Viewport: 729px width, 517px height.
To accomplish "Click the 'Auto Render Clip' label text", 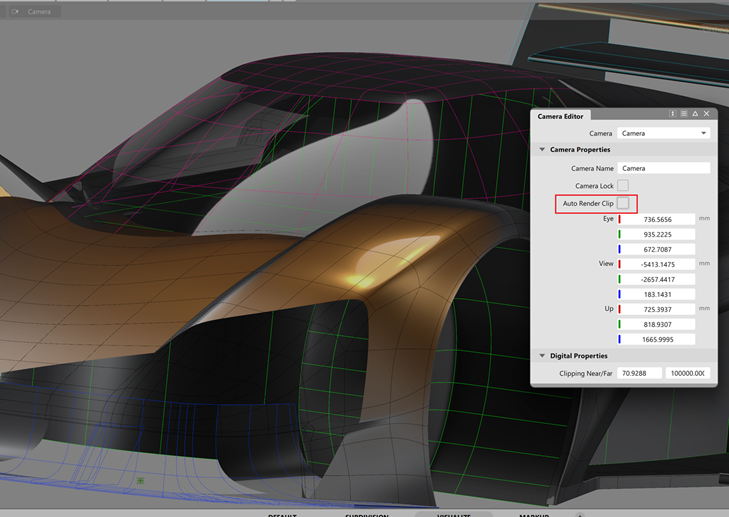I will coord(588,203).
